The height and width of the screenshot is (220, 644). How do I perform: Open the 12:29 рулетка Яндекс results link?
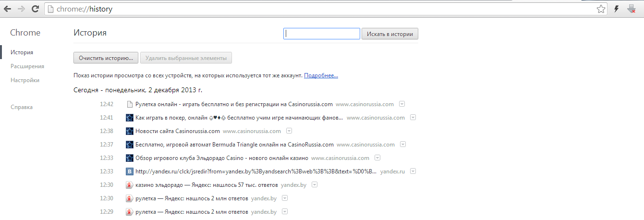tap(192, 212)
